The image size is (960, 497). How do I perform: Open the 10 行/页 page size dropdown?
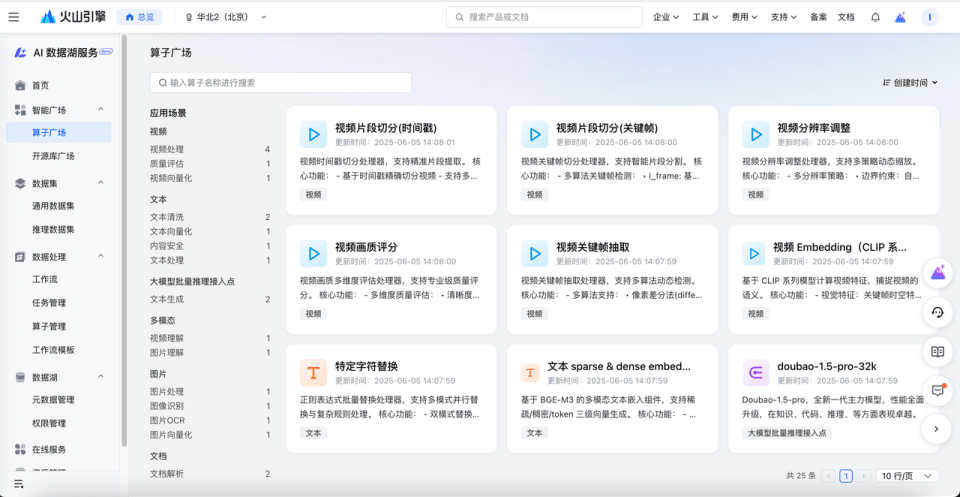pyautogui.click(x=908, y=476)
